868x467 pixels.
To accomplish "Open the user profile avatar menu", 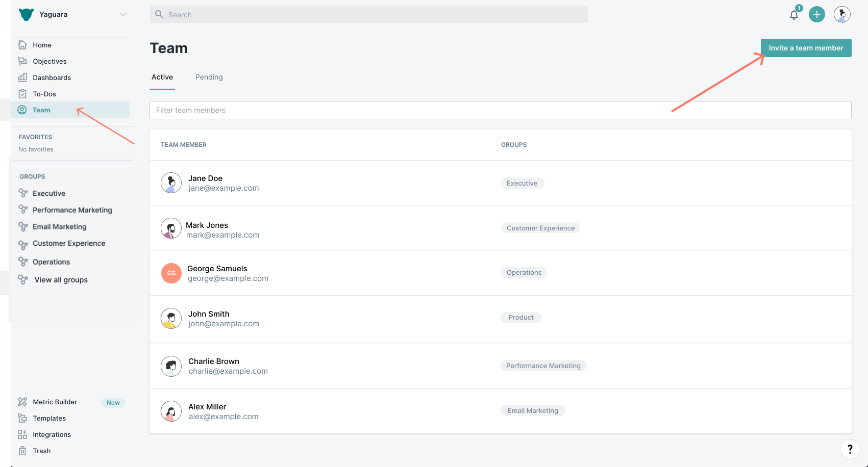I will [x=841, y=14].
